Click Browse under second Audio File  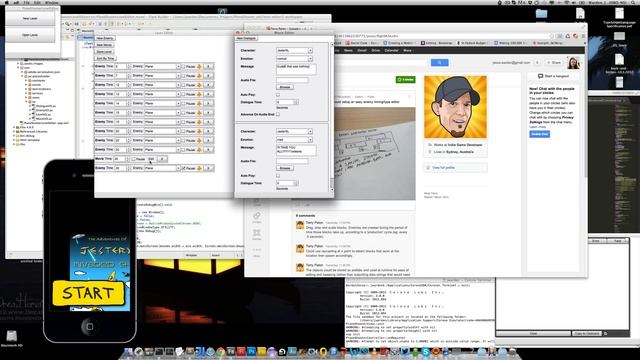click(285, 168)
